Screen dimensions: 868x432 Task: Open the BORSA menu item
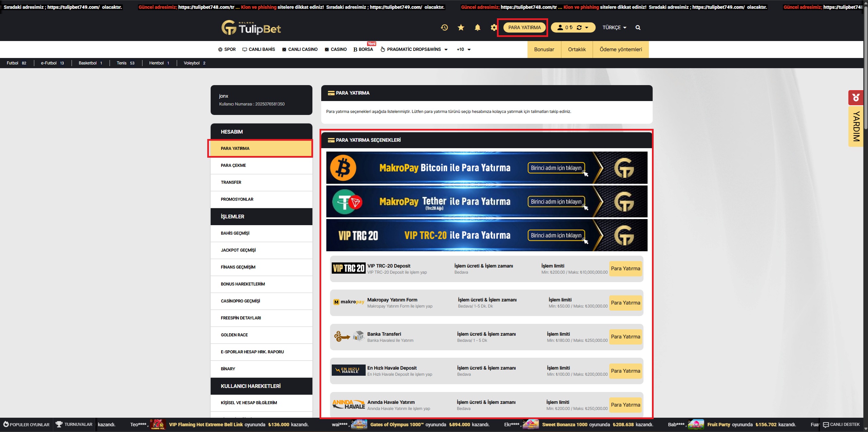(x=363, y=50)
